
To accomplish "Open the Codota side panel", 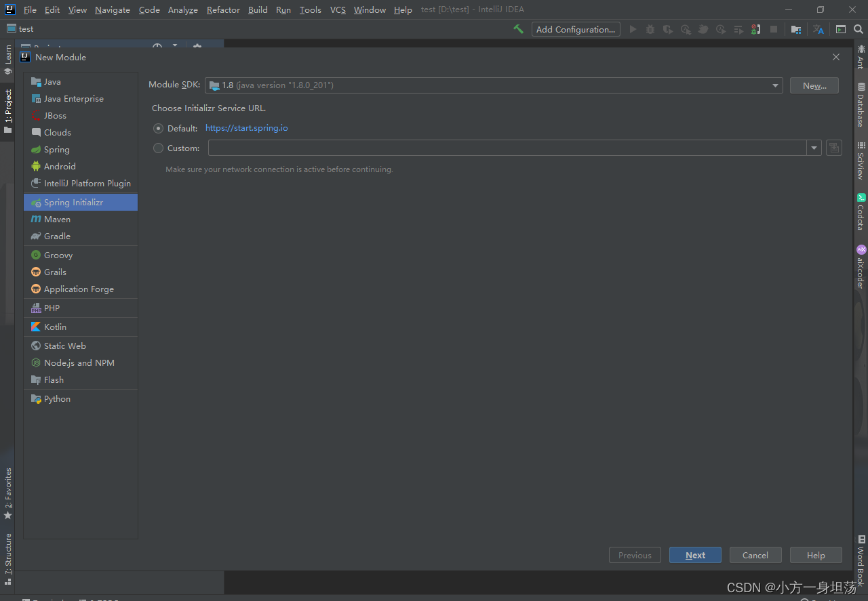I will point(861,212).
